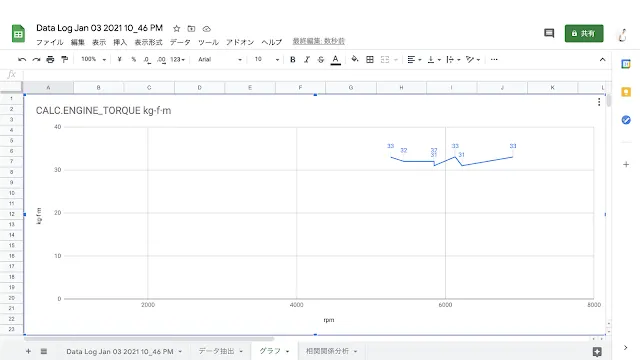Open the 表示 menu
Viewport: 640px width, 360px height.
99,42
